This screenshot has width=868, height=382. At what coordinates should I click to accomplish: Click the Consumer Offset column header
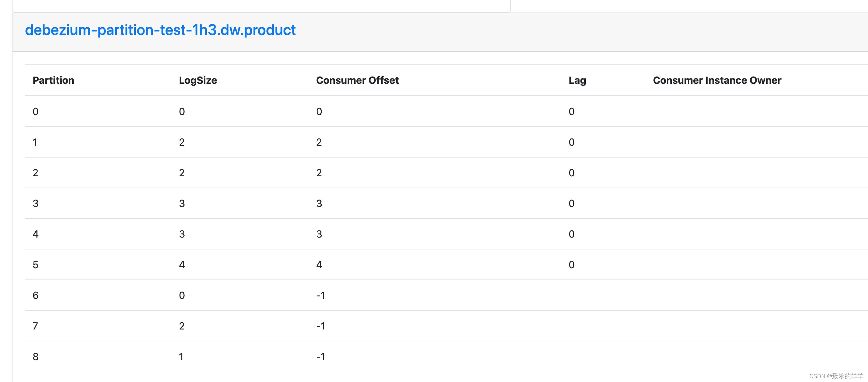tap(357, 80)
